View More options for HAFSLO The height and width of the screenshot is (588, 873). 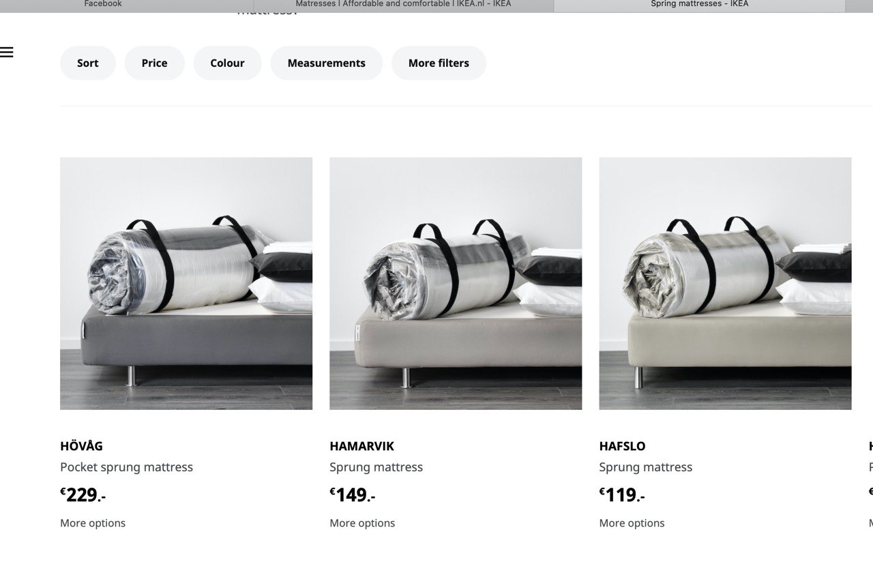pyautogui.click(x=632, y=523)
